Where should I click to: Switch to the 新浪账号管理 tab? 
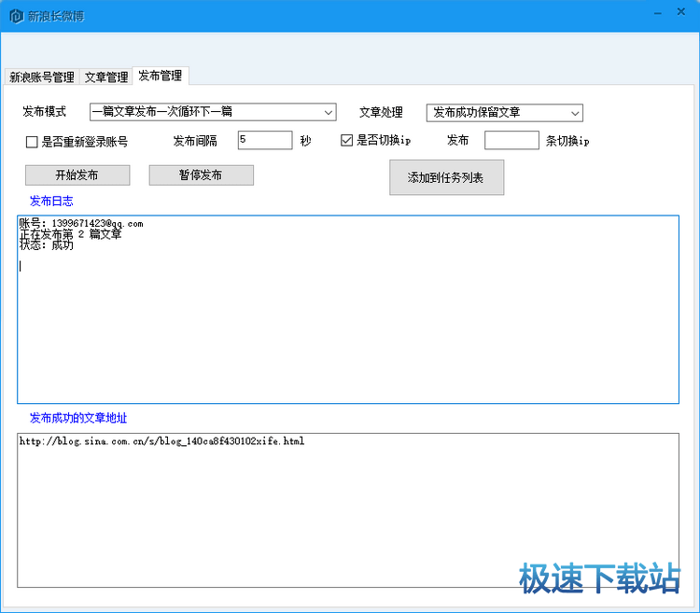point(42,77)
